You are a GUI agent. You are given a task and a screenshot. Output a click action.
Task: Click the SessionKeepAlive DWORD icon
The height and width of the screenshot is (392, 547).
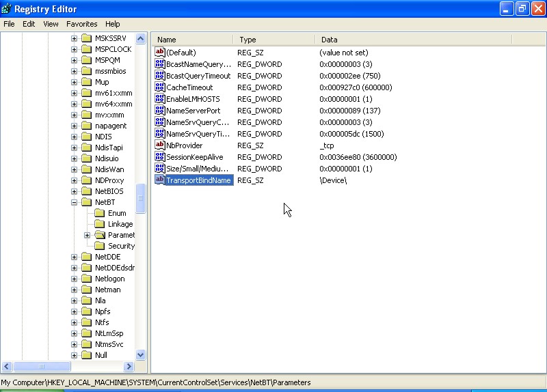tap(160, 157)
